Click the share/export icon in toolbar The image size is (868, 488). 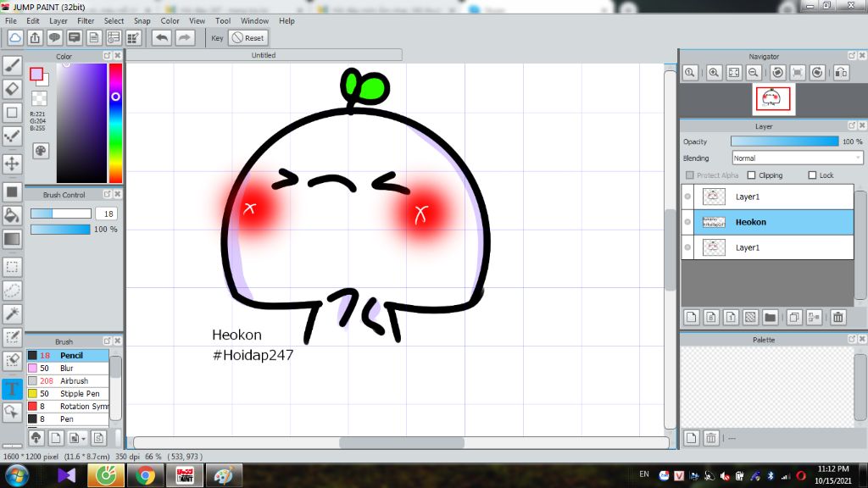coord(35,38)
